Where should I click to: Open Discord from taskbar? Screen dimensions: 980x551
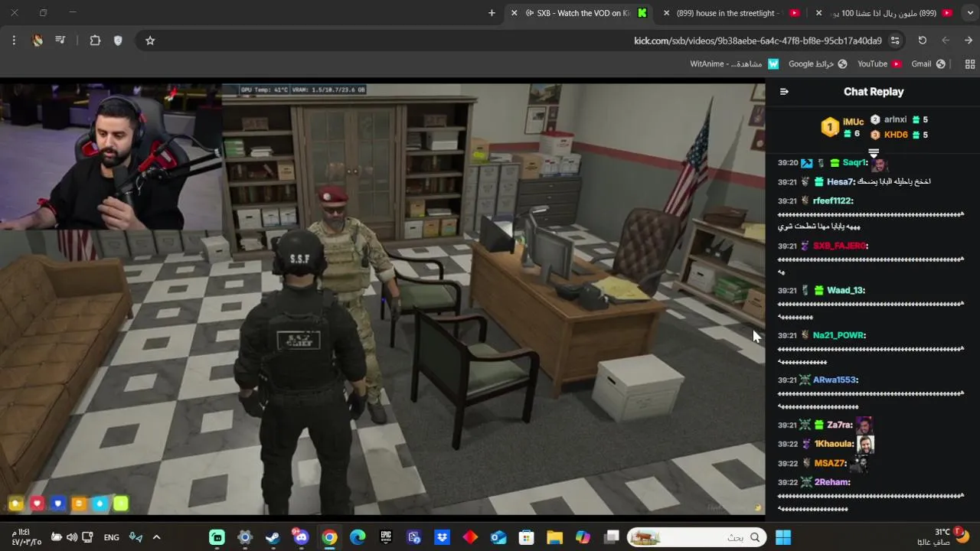tap(301, 537)
